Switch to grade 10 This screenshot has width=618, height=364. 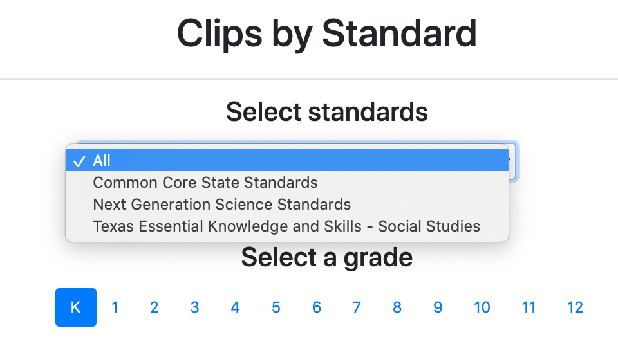coord(482,307)
